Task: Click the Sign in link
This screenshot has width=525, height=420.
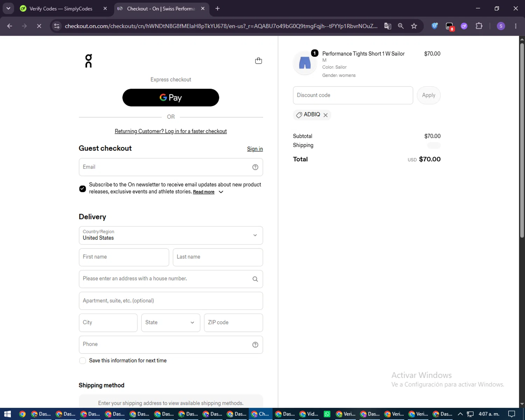Action: coord(255,149)
